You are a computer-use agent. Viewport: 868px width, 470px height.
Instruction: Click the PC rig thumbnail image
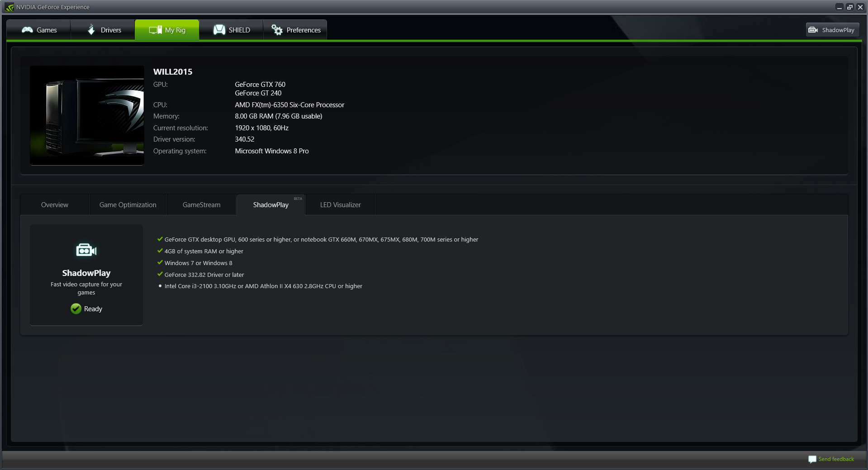coord(87,115)
